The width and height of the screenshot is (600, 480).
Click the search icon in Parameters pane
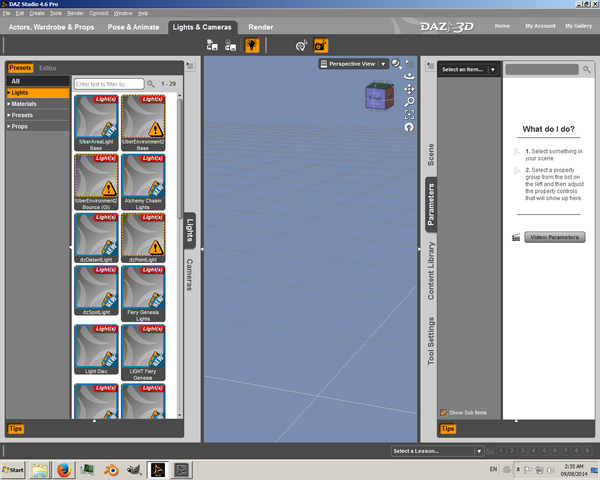(x=586, y=69)
